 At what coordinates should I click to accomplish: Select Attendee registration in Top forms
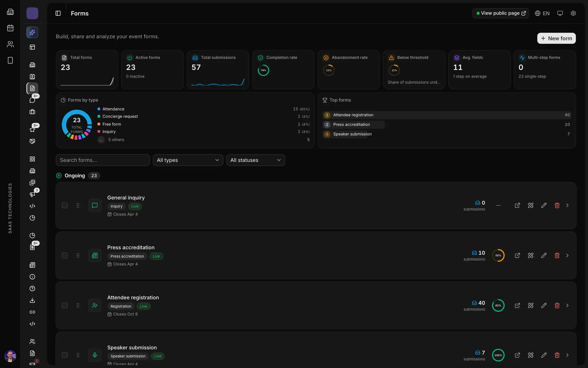(447, 115)
